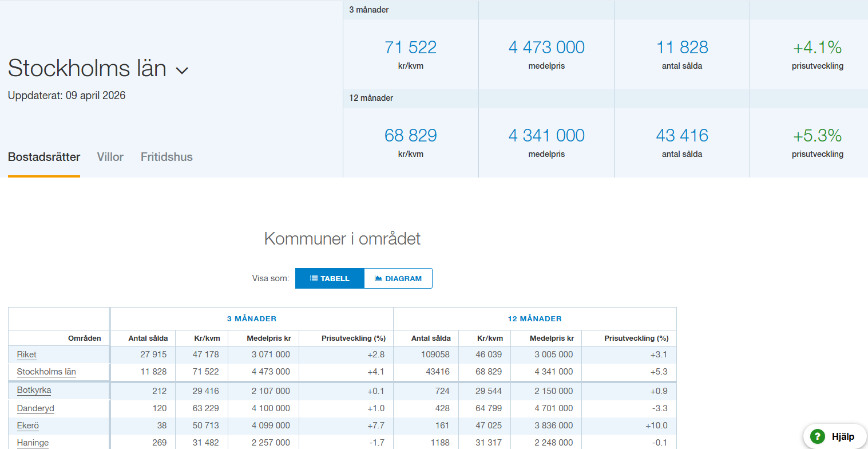Open the Ekerö municipality link
Image resolution: width=868 pixels, height=449 pixels.
[x=28, y=426]
